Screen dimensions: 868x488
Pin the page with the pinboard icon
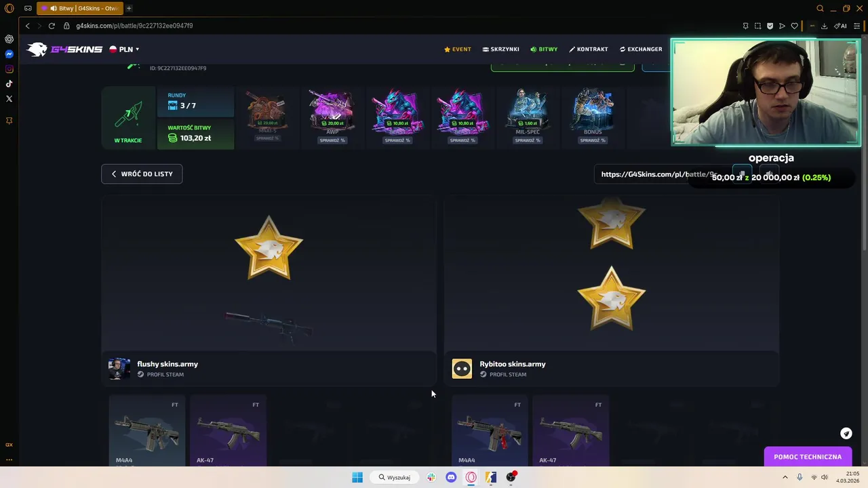click(x=745, y=26)
